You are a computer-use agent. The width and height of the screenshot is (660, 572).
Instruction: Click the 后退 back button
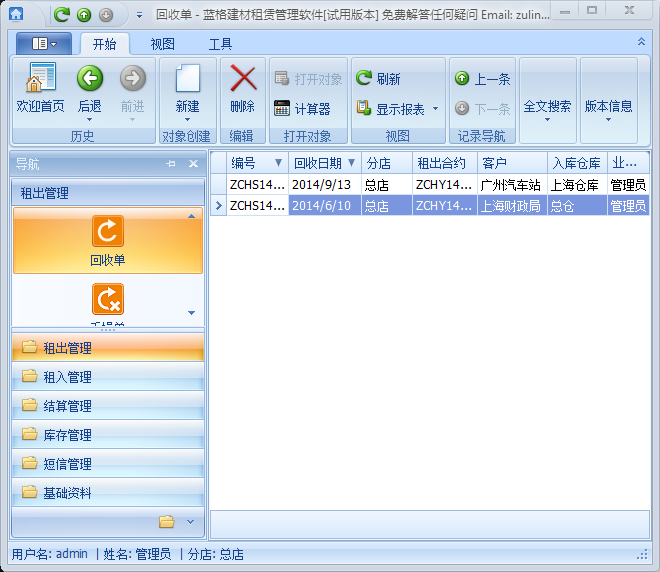90,92
